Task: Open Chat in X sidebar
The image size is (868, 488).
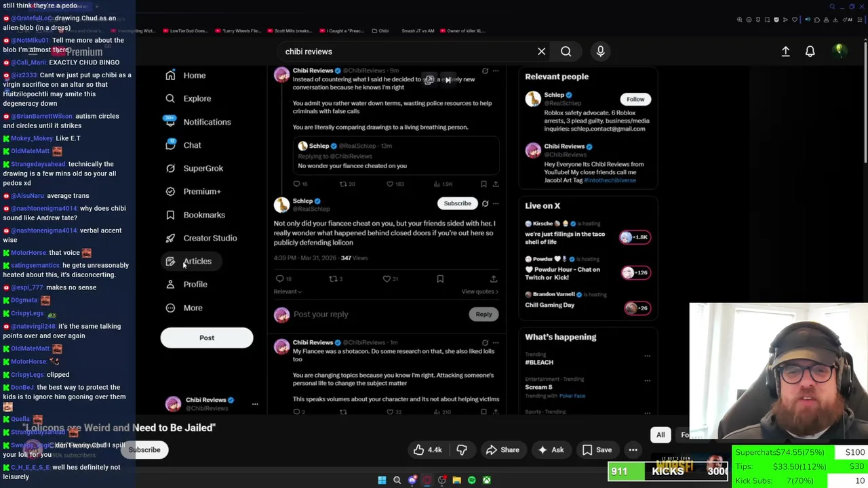Action: 184,145
